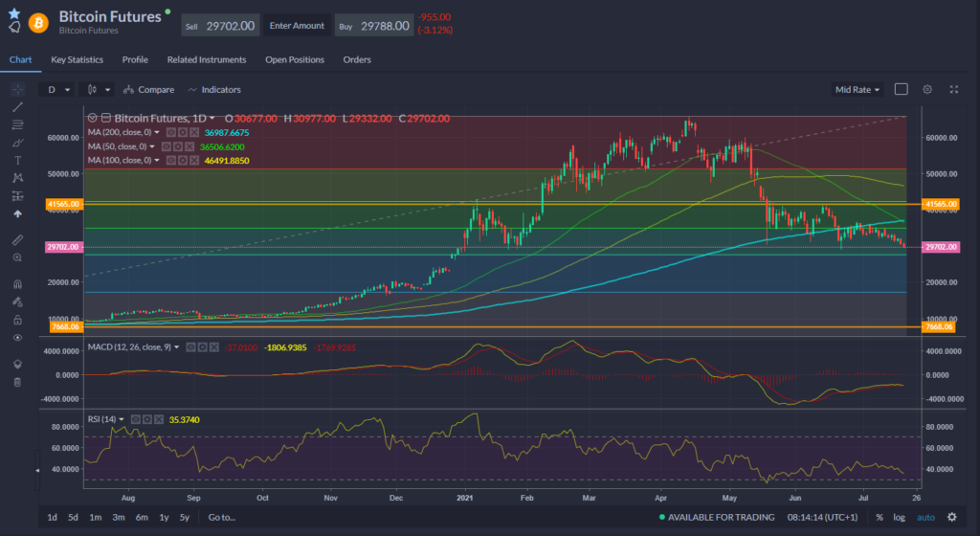
Task: Open the Open Positions tab
Action: [x=295, y=59]
